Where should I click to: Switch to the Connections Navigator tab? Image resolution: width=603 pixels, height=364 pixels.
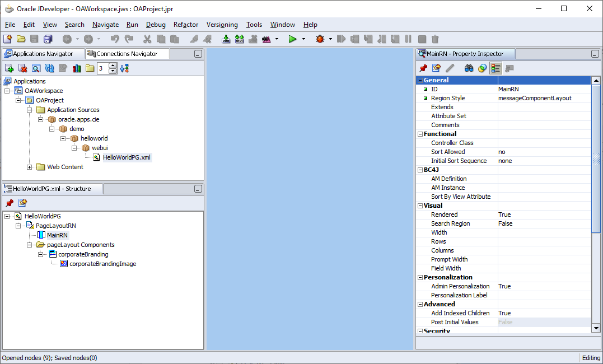click(x=127, y=54)
